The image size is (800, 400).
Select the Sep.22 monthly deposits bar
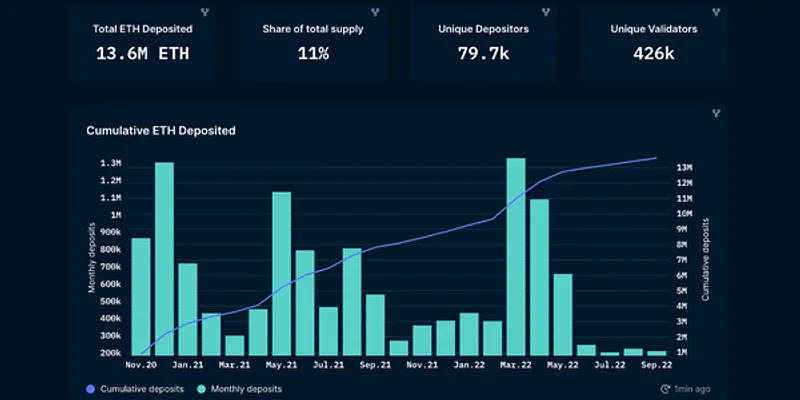657,353
